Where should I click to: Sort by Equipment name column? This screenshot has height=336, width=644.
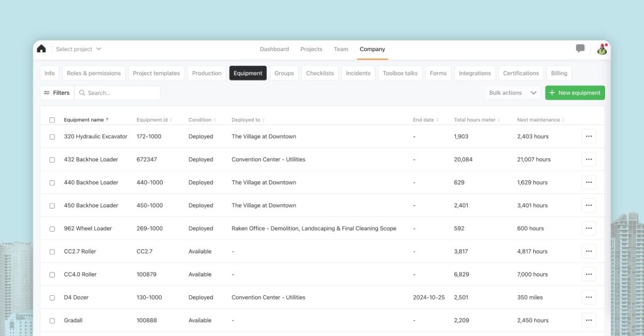tap(86, 120)
